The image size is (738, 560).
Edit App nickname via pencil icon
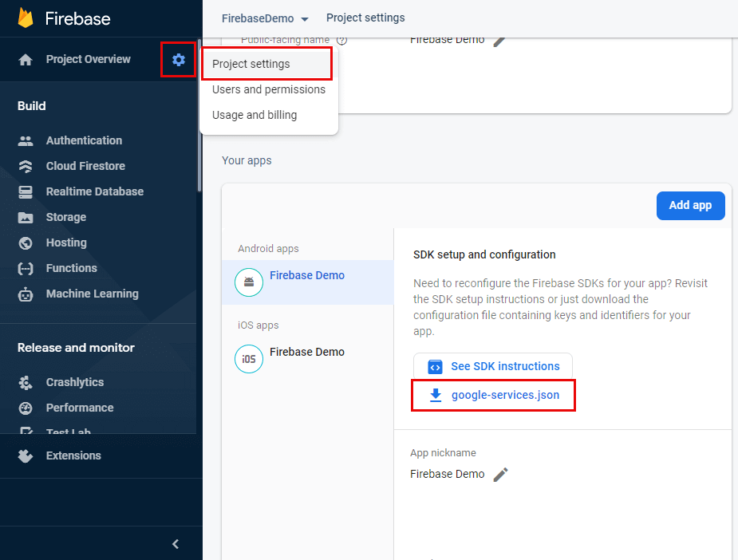pos(501,475)
